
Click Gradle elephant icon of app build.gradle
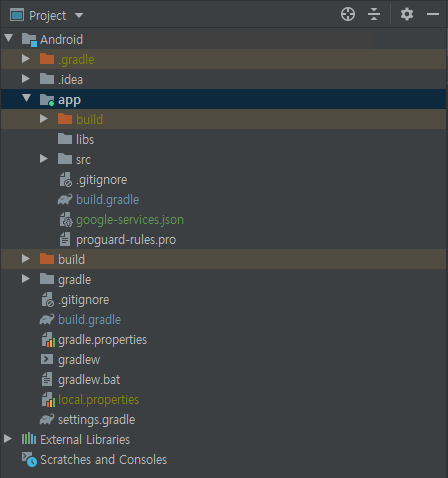[65, 199]
